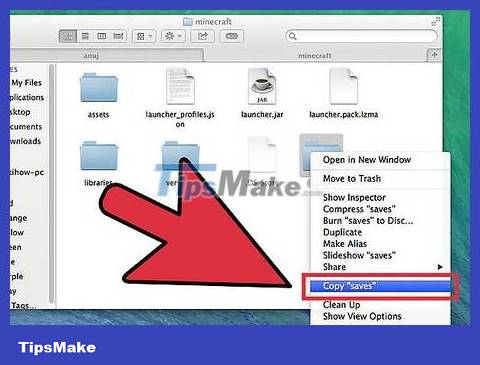Image resolution: width=480 pixels, height=365 pixels.
Task: Choose Burn "saves" to Disc…
Action: coord(380,221)
